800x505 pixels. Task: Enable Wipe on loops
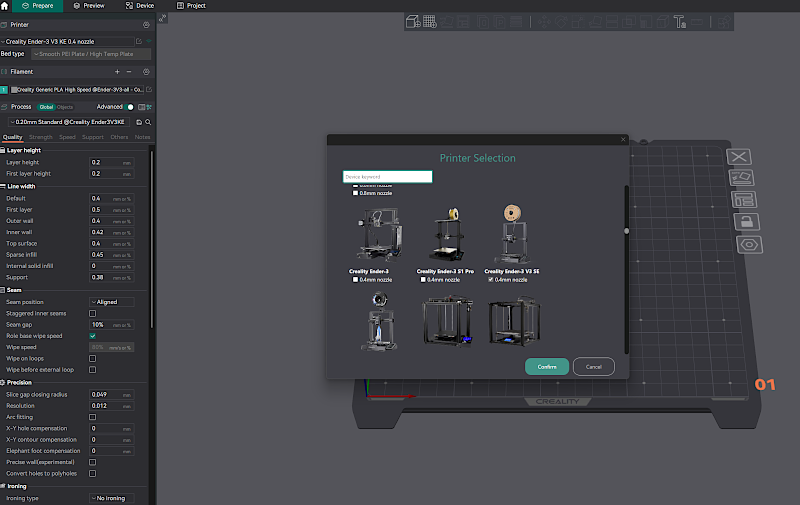coord(92,359)
